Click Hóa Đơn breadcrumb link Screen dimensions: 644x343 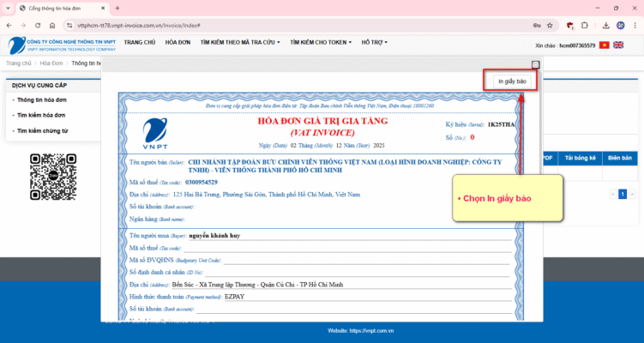51,63
